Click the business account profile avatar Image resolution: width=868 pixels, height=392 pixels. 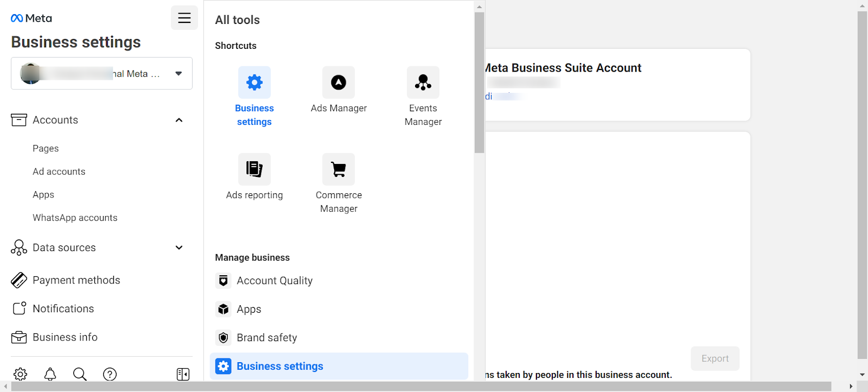30,73
